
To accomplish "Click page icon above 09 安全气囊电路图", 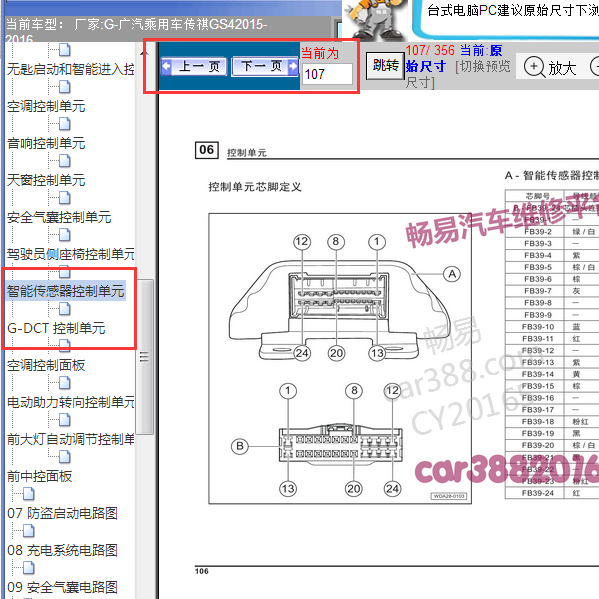I will 28,568.
